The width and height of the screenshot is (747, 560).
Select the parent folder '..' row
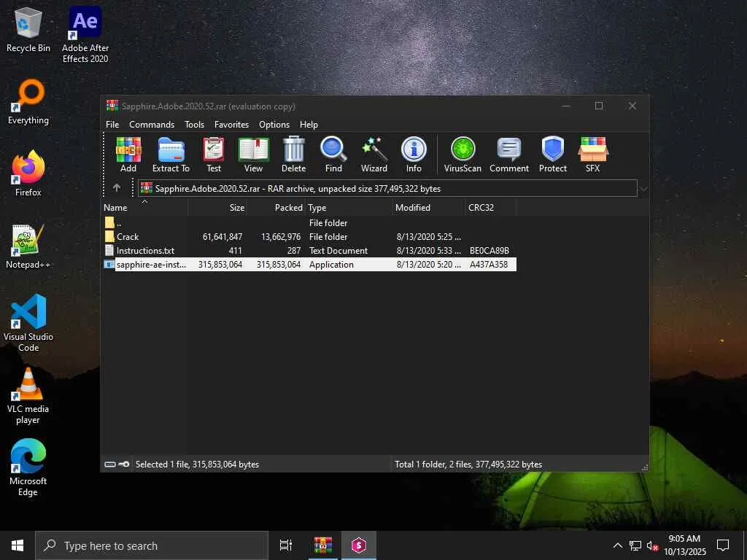pos(309,222)
